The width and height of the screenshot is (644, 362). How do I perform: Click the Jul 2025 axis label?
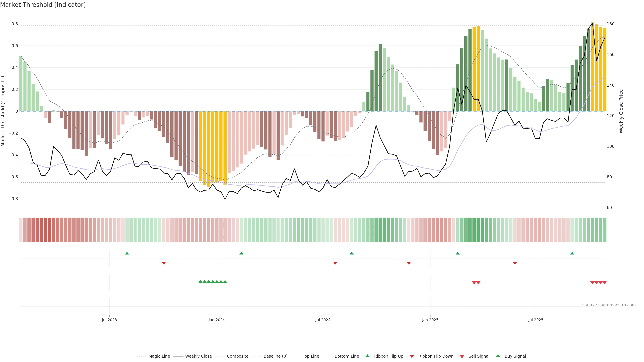(536, 320)
